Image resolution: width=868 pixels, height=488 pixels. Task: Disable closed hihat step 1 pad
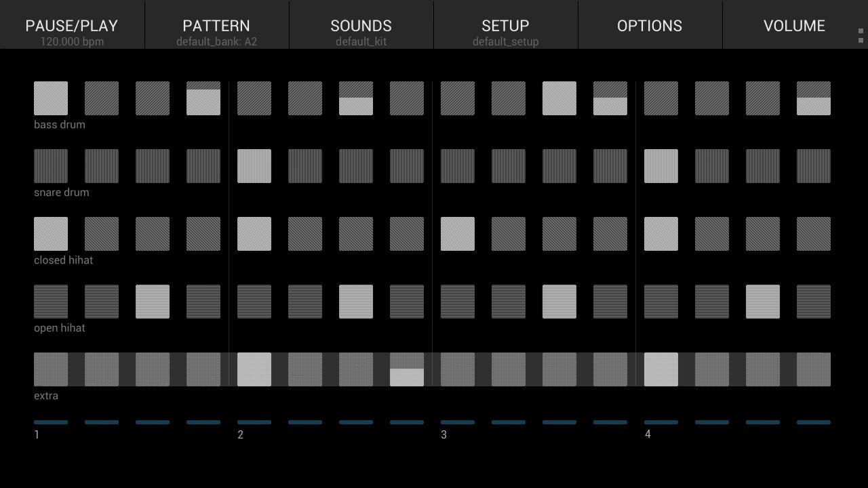tap(51, 234)
